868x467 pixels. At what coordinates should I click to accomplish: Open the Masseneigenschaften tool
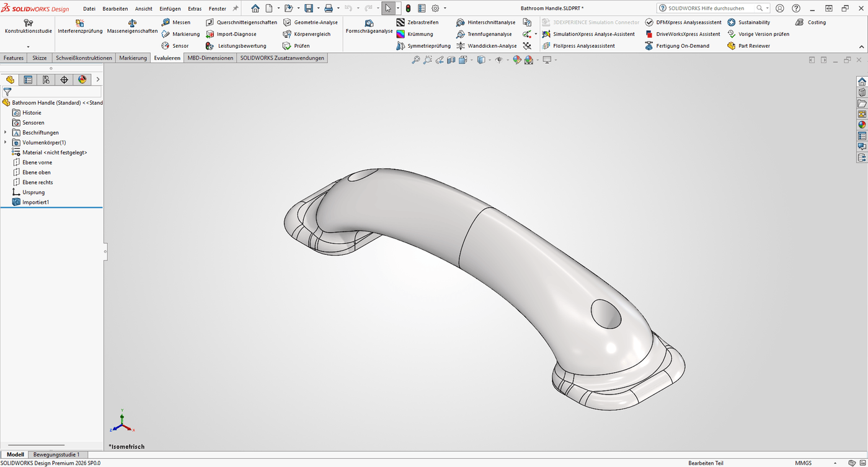pos(131,28)
